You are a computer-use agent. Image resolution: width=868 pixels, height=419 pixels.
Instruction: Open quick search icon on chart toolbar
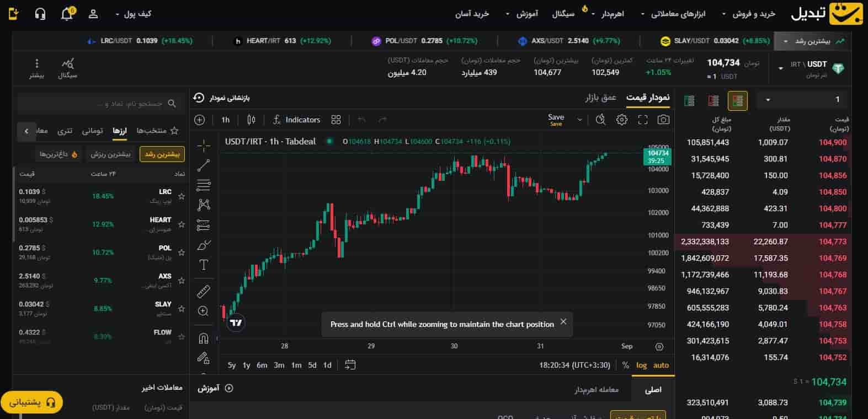(x=601, y=120)
